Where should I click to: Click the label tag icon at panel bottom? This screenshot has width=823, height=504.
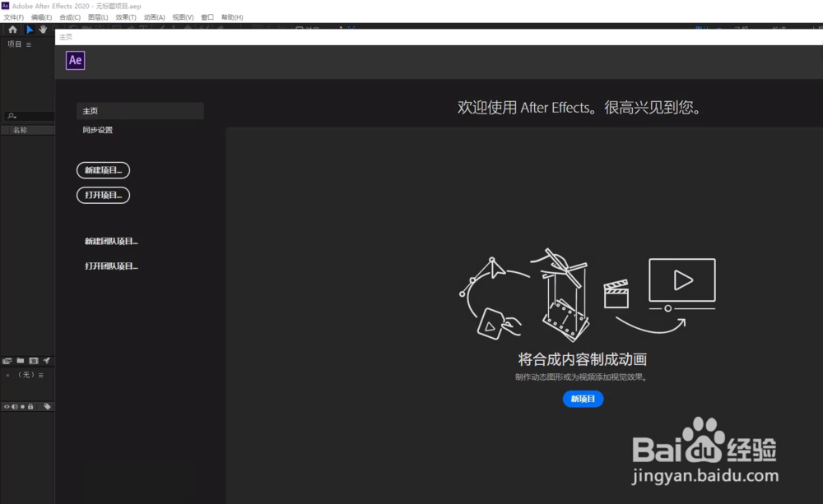[47, 406]
